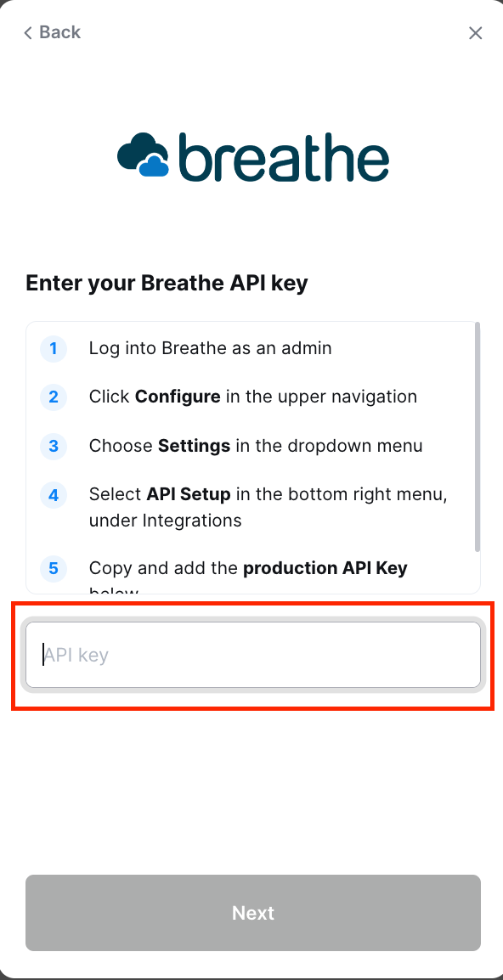Close the dialog with the X icon
Screen dimensions: 503x980
pos(476,33)
